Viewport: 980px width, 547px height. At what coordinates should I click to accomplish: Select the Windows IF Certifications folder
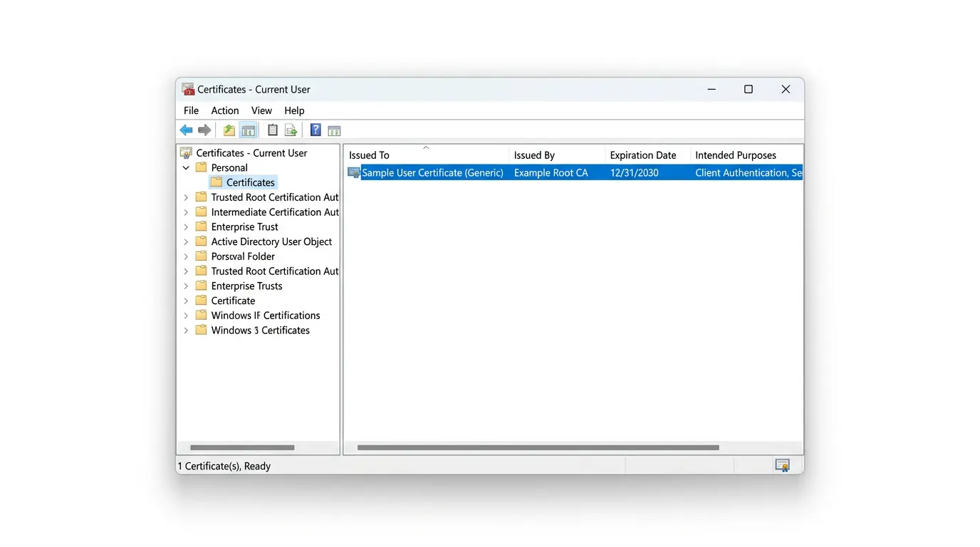[266, 316]
